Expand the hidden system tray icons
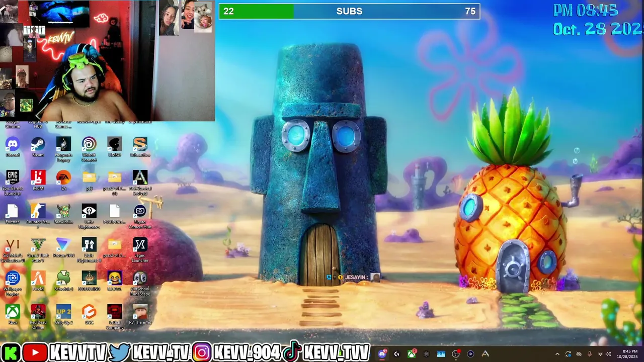 pyautogui.click(x=557, y=354)
